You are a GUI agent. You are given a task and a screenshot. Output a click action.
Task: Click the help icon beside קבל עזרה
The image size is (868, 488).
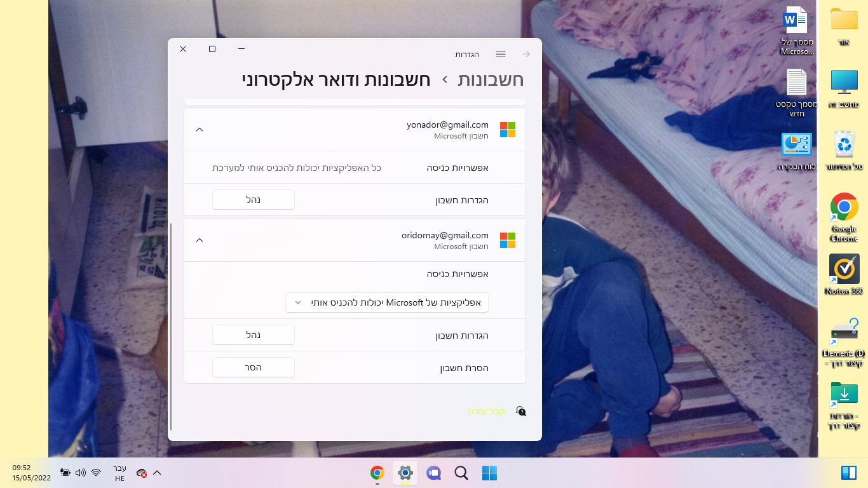pyautogui.click(x=521, y=411)
